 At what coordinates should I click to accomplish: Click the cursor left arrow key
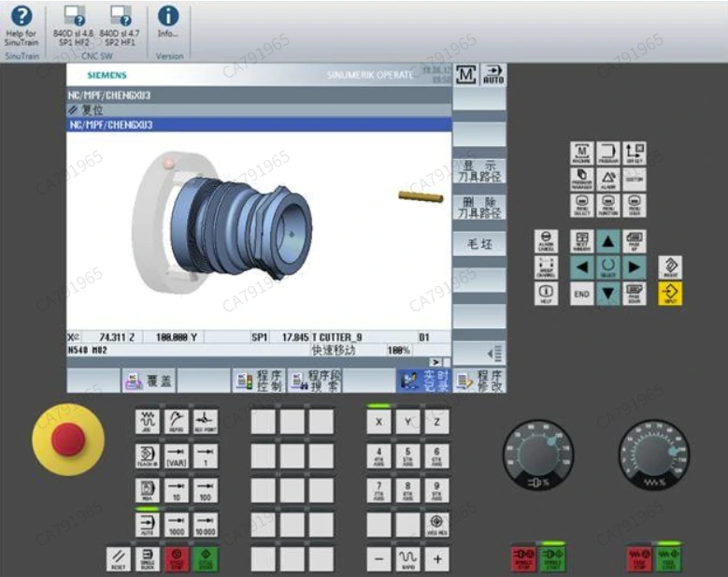click(x=582, y=267)
